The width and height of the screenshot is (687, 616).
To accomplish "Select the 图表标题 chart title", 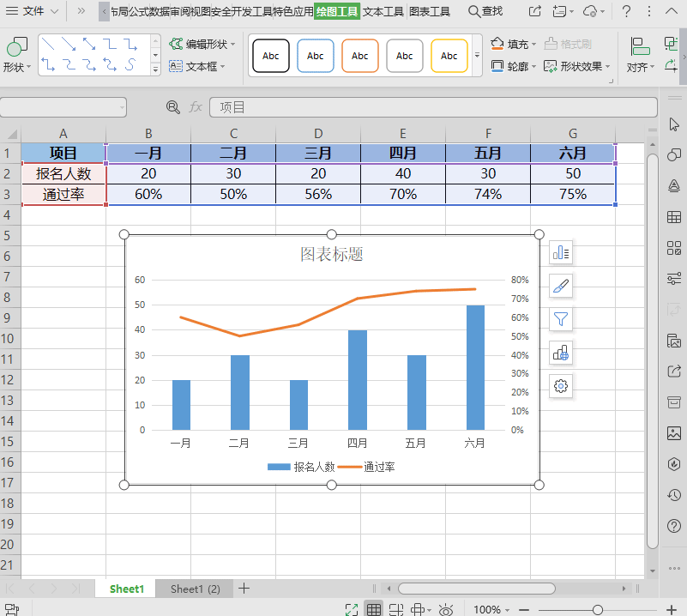I will click(332, 254).
